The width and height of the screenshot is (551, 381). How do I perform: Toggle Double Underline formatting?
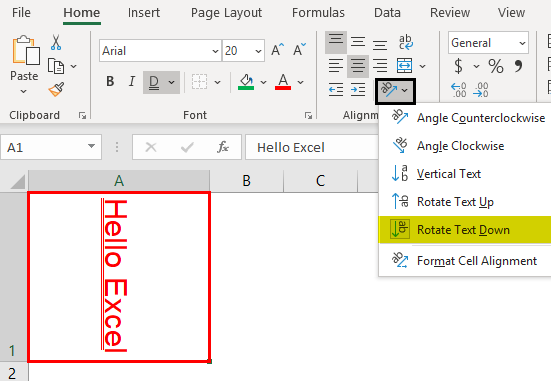[x=154, y=82]
